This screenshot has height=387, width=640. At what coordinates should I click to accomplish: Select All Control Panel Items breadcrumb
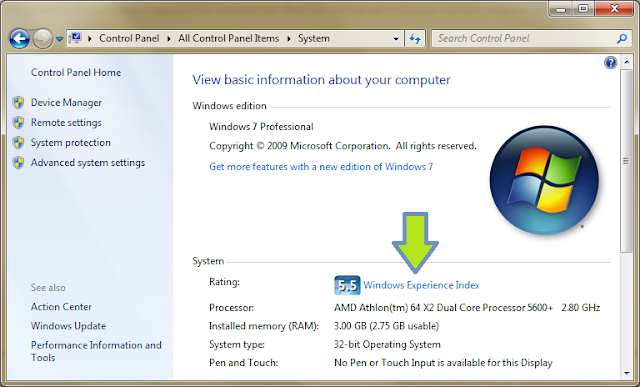coord(228,38)
